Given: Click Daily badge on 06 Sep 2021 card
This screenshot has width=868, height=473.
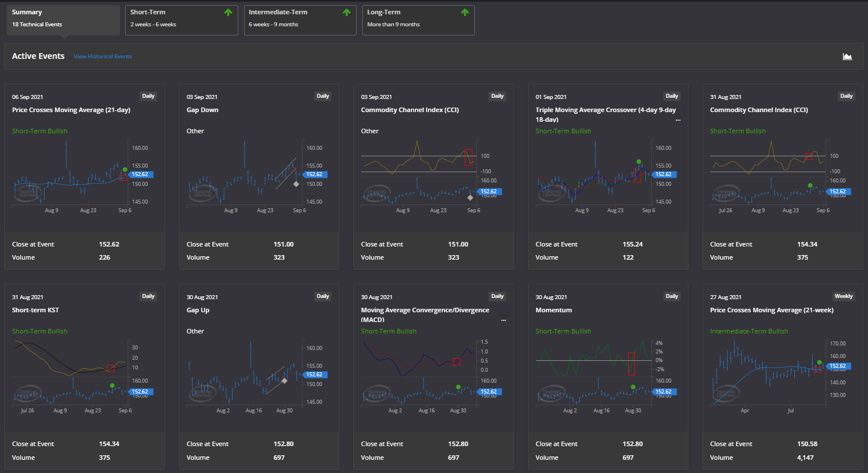Looking at the screenshot, I should [x=149, y=96].
